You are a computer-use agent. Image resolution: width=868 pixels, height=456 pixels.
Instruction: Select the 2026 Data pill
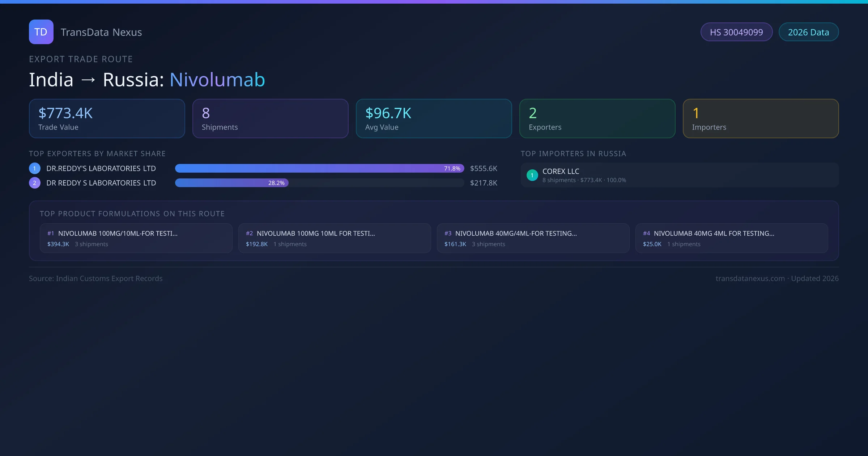coord(808,32)
